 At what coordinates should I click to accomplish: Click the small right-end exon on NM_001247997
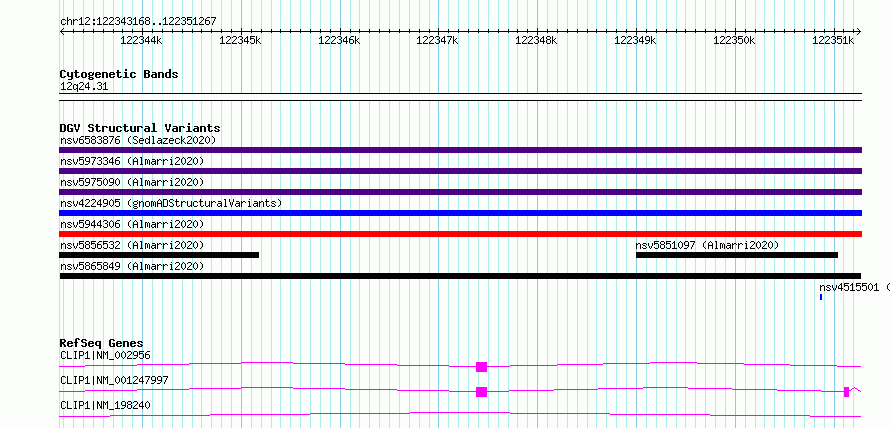(846, 392)
